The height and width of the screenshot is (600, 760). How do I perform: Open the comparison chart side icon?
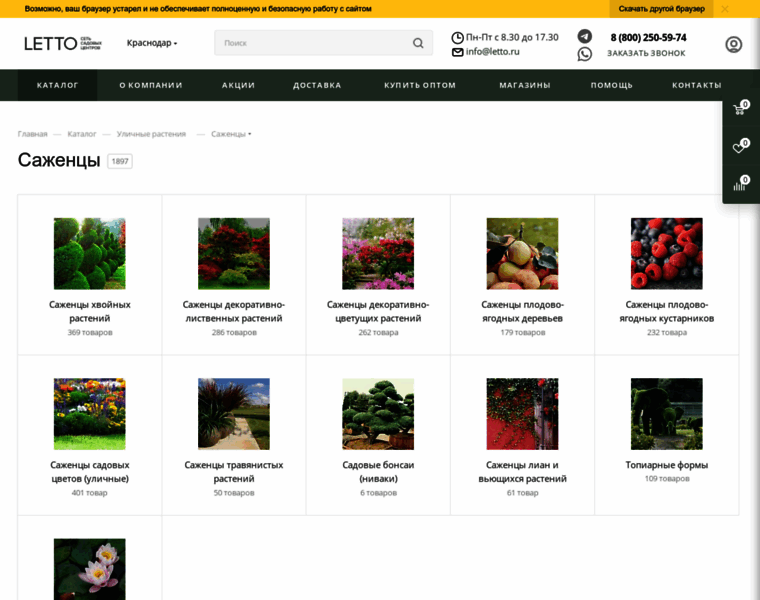pyautogui.click(x=740, y=185)
